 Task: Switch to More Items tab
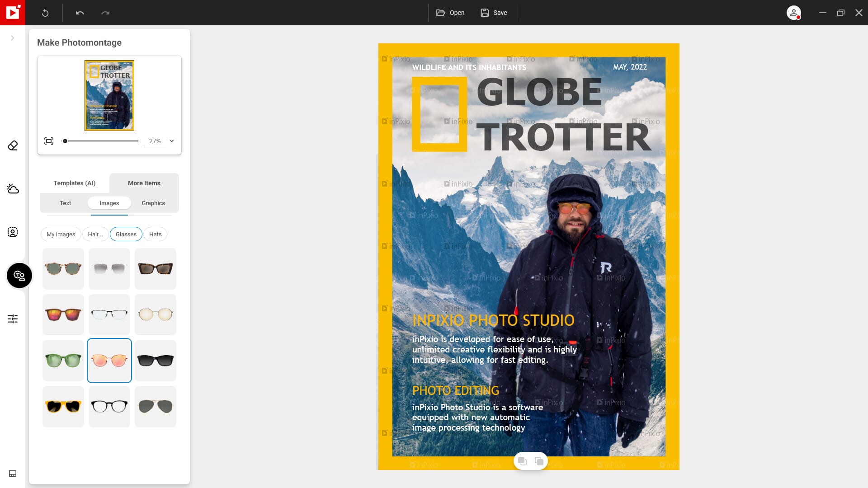click(144, 183)
